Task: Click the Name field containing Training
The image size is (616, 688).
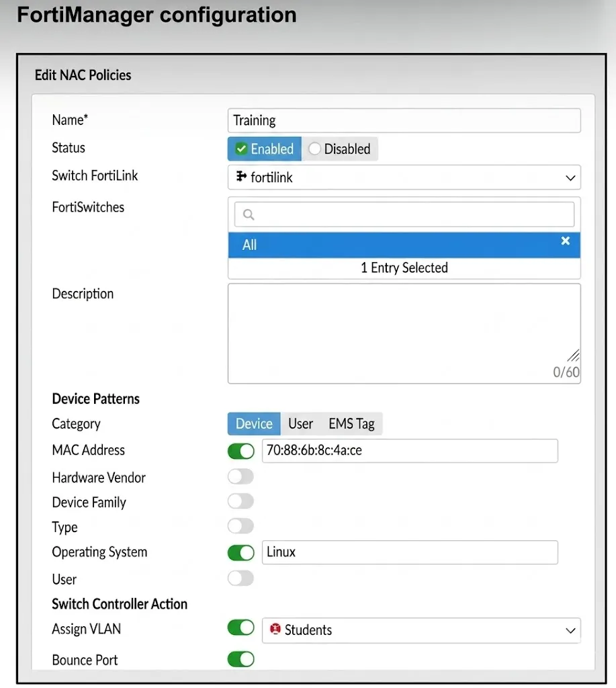Action: tap(404, 120)
